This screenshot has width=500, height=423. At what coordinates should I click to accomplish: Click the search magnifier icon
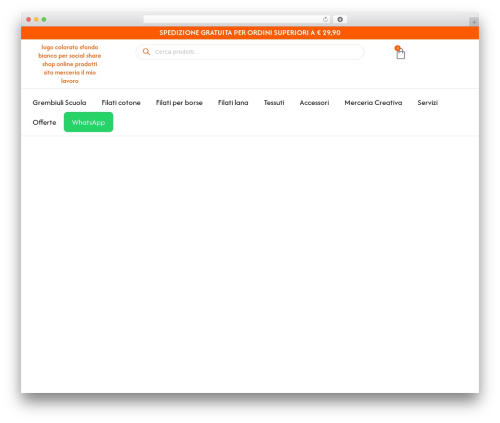click(x=146, y=52)
